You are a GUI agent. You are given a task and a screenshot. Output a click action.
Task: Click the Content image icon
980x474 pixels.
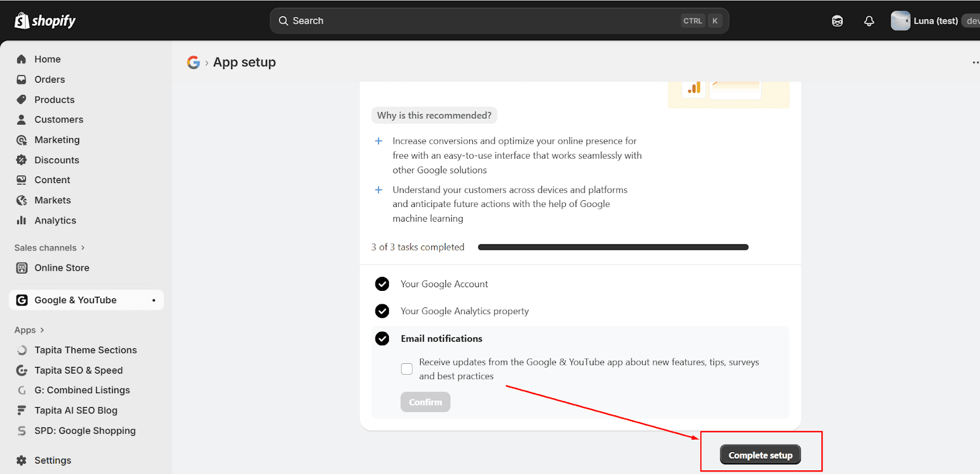point(21,180)
